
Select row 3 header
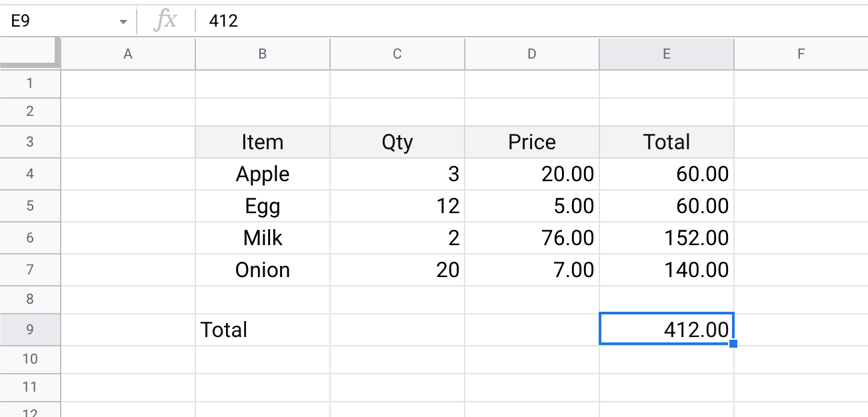30,142
